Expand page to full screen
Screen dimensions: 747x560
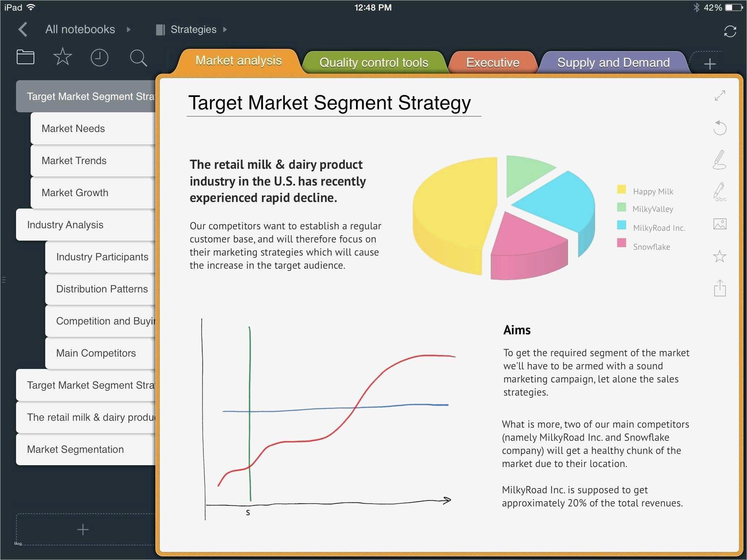720,96
